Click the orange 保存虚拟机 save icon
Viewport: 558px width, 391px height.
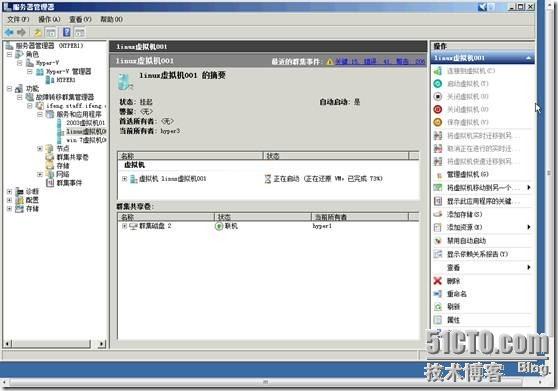pos(438,122)
